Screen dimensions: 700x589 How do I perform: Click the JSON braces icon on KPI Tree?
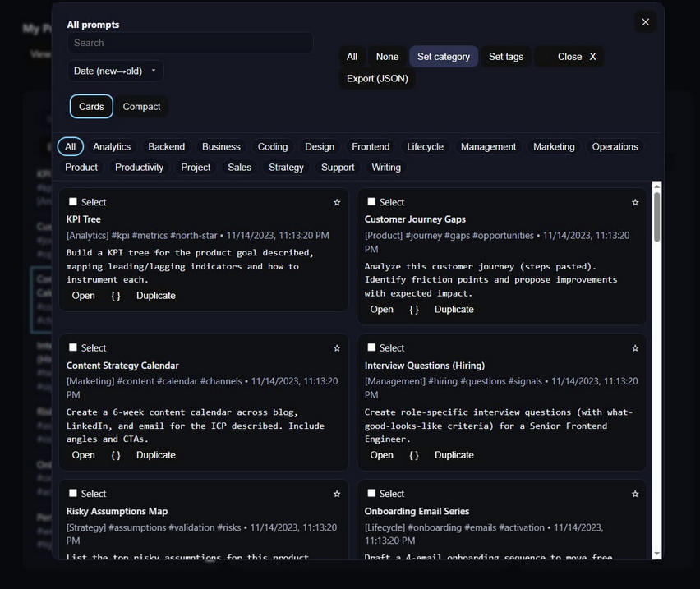(x=116, y=296)
